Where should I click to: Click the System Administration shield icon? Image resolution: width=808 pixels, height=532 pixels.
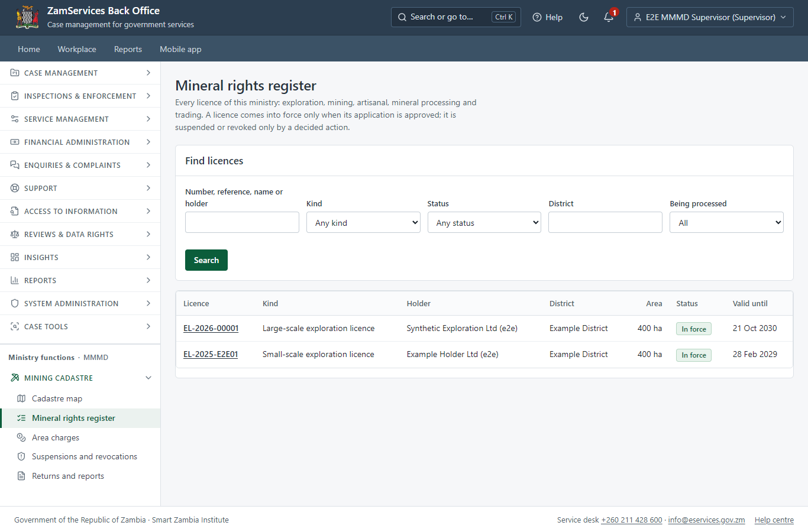point(15,303)
